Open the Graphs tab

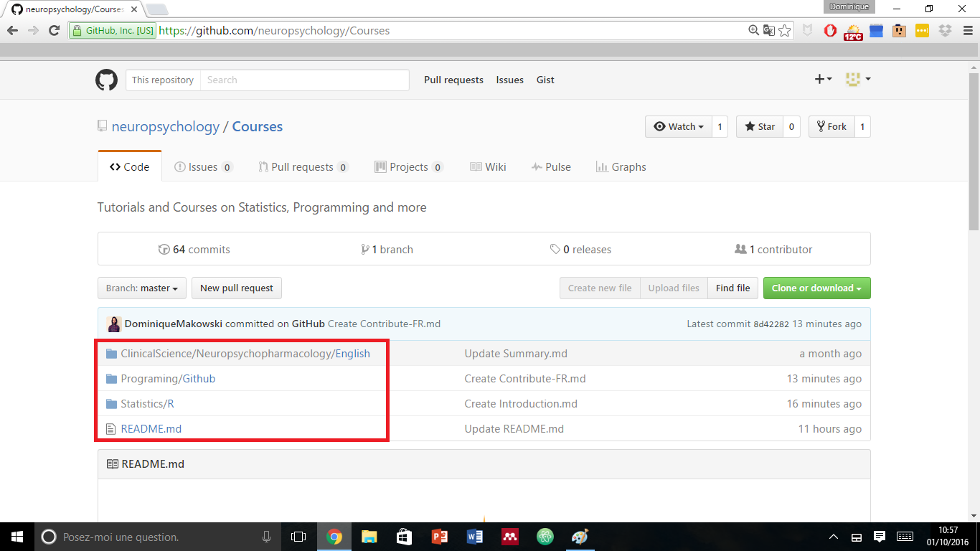click(x=621, y=167)
